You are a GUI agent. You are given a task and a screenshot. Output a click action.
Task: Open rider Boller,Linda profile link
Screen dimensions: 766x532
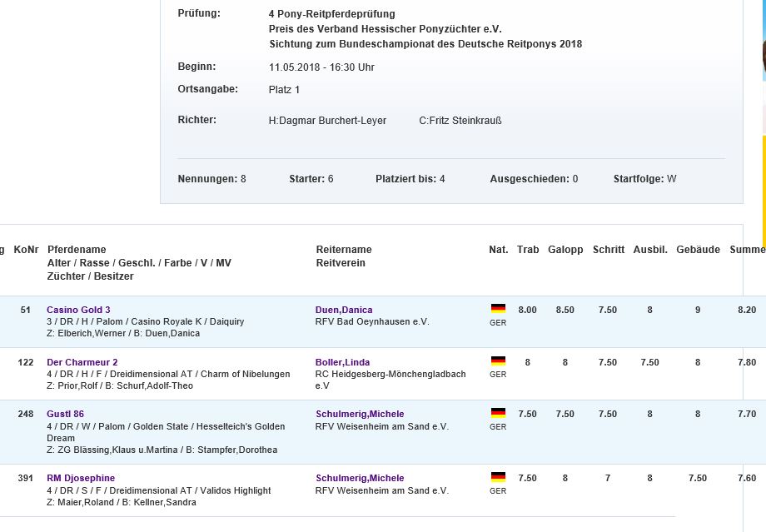342,362
